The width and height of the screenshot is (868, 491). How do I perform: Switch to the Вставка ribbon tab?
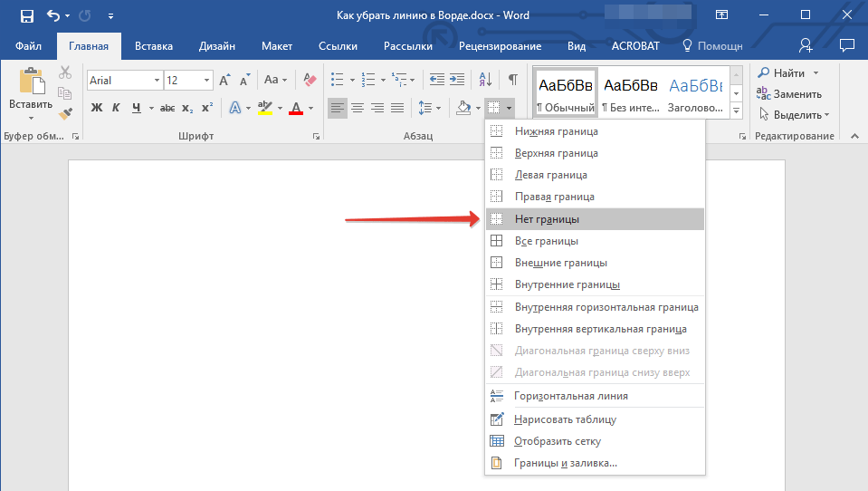point(154,46)
